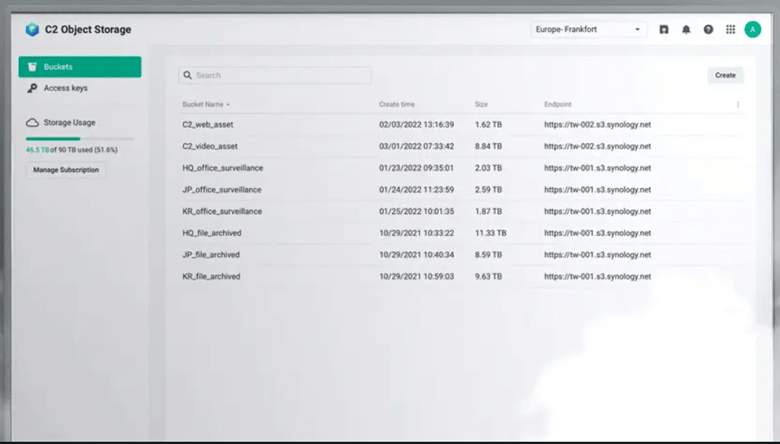Open the help question mark icon
Screen dimensions: 780x444
tap(708, 30)
